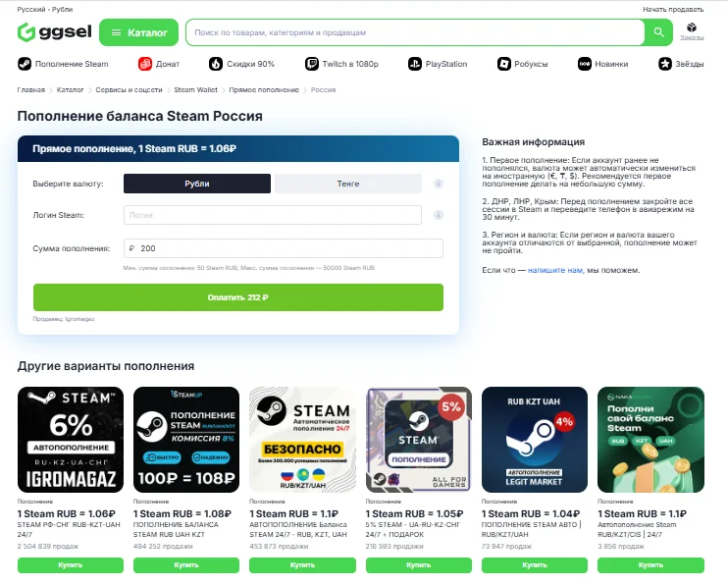Click the Robux category icon
The width and height of the screenshot is (728, 585).
[x=503, y=64]
